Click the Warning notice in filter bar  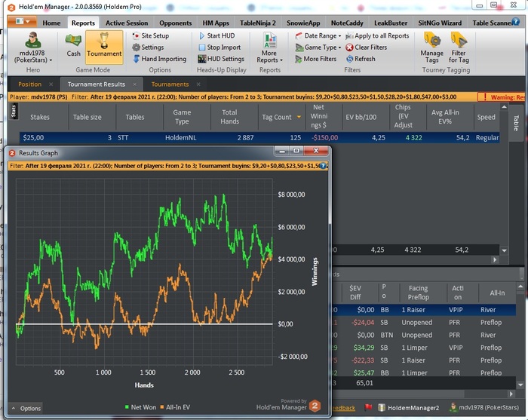pos(502,97)
